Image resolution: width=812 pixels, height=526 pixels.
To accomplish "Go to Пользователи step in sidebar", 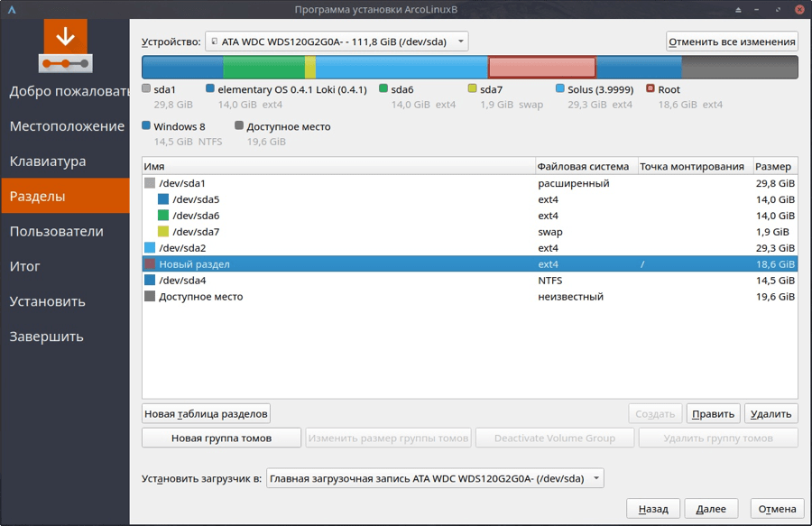I will coord(57,231).
